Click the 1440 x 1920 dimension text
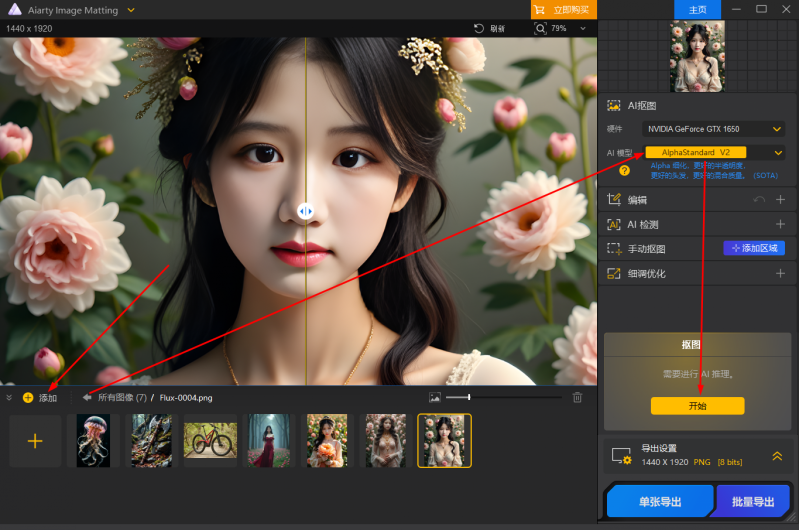799x530 pixels. [29, 29]
